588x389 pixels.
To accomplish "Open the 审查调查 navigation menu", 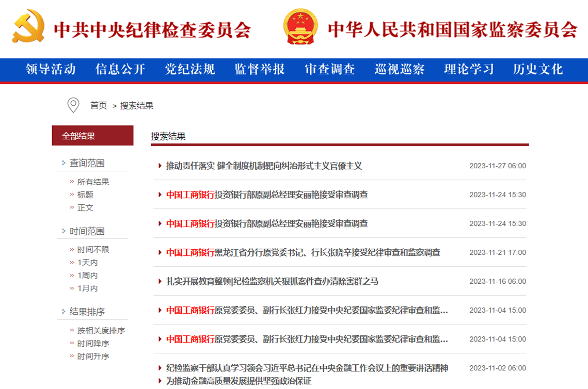I will click(x=330, y=69).
